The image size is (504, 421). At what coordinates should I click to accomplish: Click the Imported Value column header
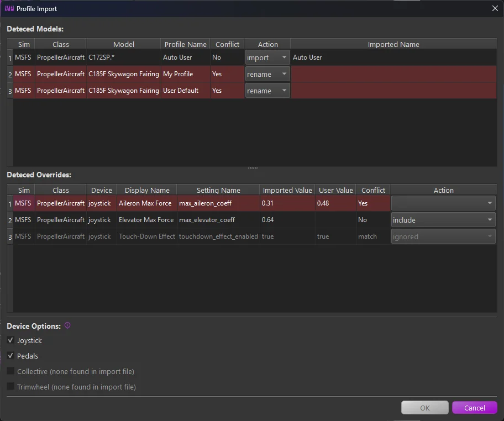pyautogui.click(x=287, y=190)
